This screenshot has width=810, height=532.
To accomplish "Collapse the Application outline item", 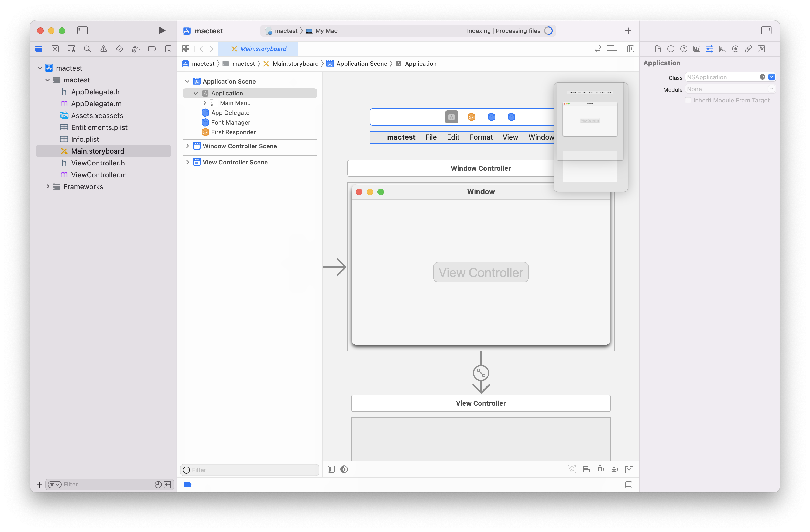I will 196,93.
